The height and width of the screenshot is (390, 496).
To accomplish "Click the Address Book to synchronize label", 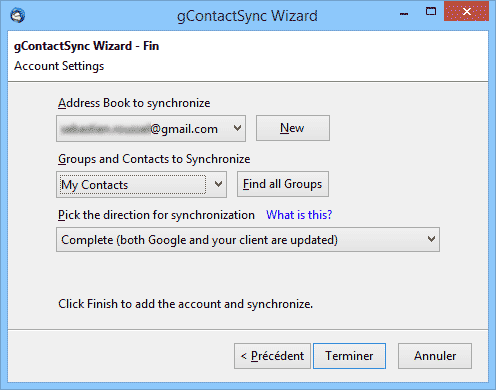I will 134,103.
